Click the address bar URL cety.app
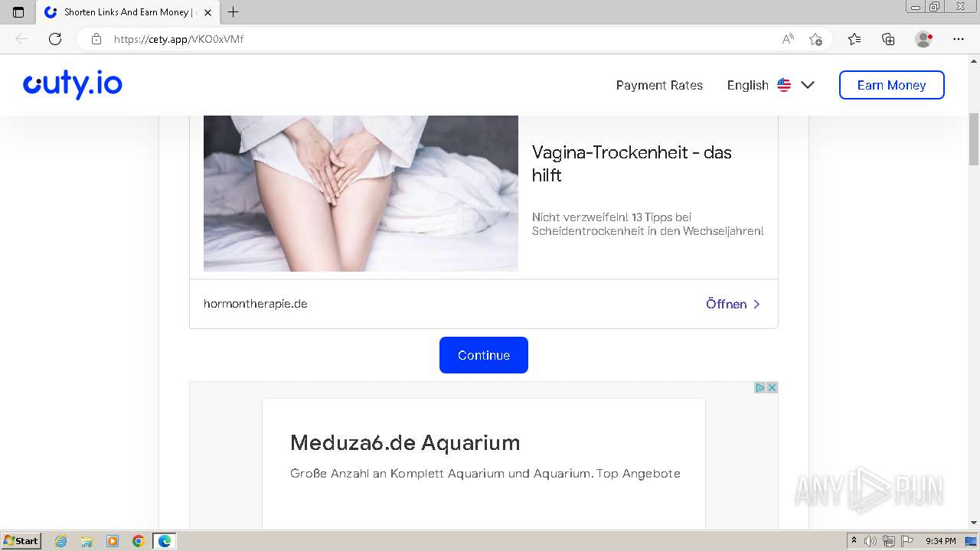The image size is (980, 551). coord(178,39)
